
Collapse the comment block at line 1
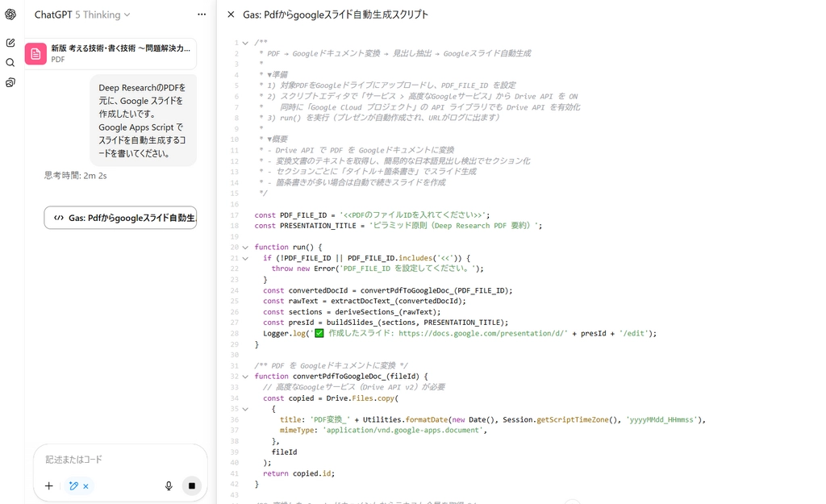245,43
